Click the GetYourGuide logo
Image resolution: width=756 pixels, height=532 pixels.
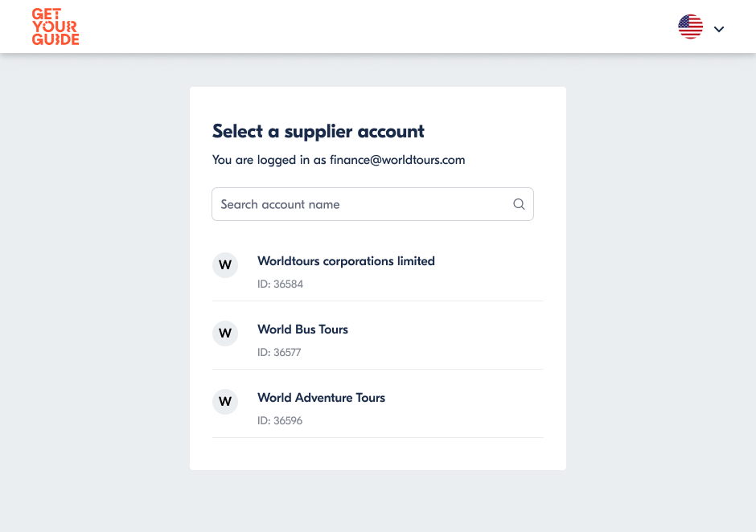click(55, 27)
